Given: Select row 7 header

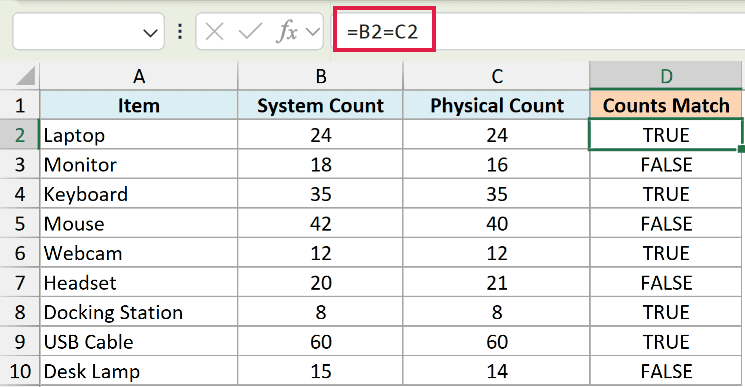Looking at the screenshot, I should [x=19, y=283].
